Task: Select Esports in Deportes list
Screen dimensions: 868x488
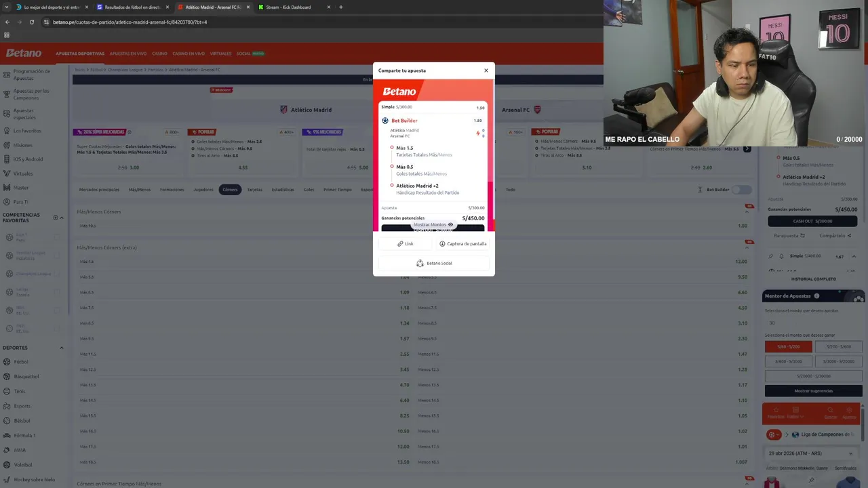Action: tap(22, 406)
